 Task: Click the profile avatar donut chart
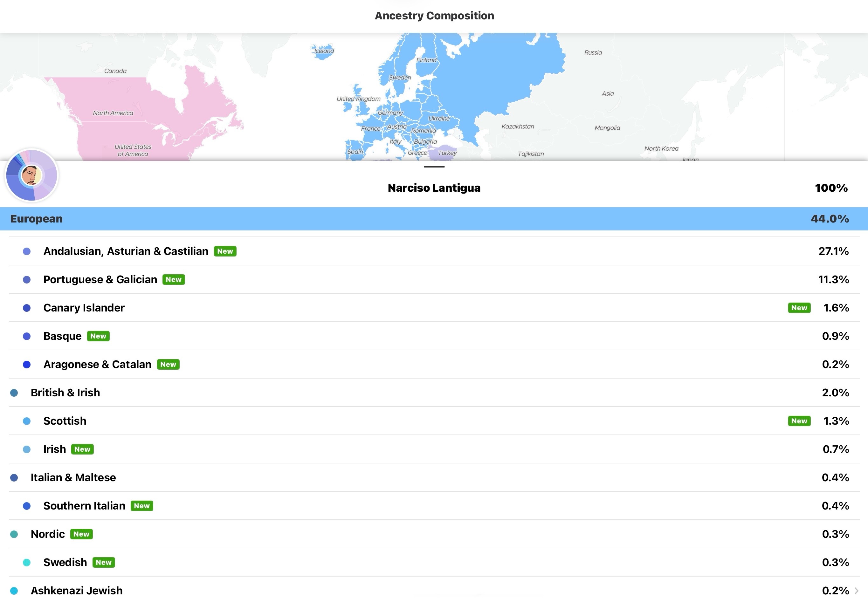[32, 175]
